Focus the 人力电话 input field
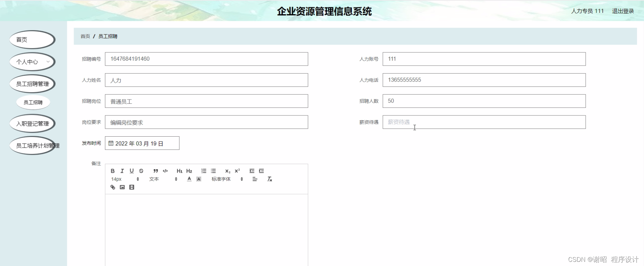Screen dimensions: 644x266 [x=484, y=80]
